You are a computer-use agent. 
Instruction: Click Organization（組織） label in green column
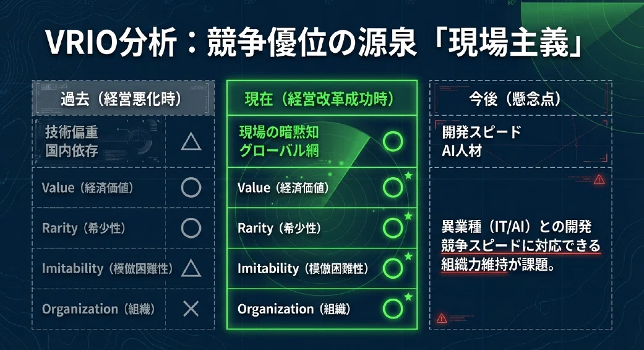click(x=294, y=309)
